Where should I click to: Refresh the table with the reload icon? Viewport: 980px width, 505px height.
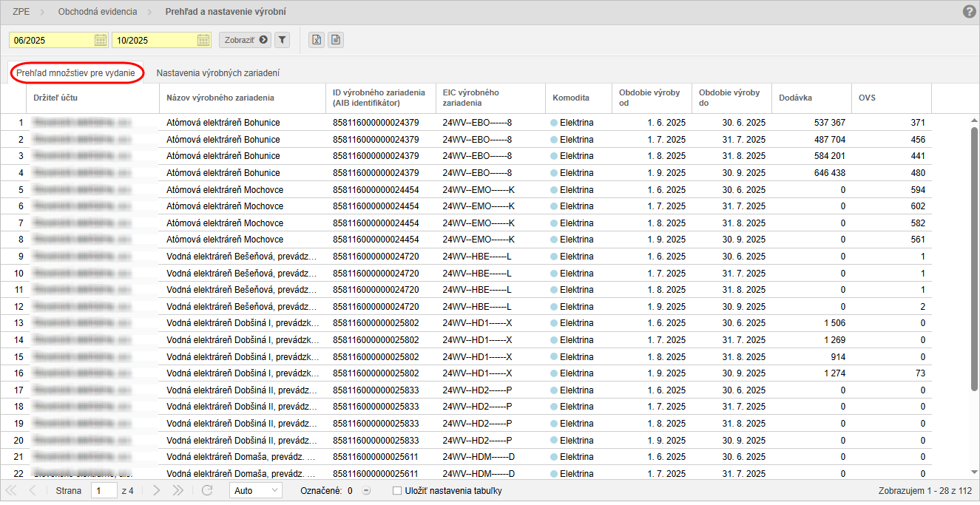click(207, 490)
